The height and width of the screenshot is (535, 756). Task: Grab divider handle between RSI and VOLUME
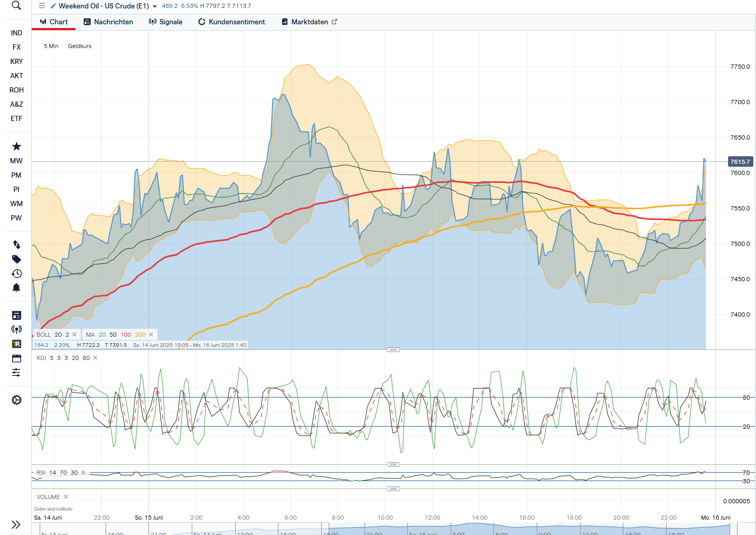point(393,488)
